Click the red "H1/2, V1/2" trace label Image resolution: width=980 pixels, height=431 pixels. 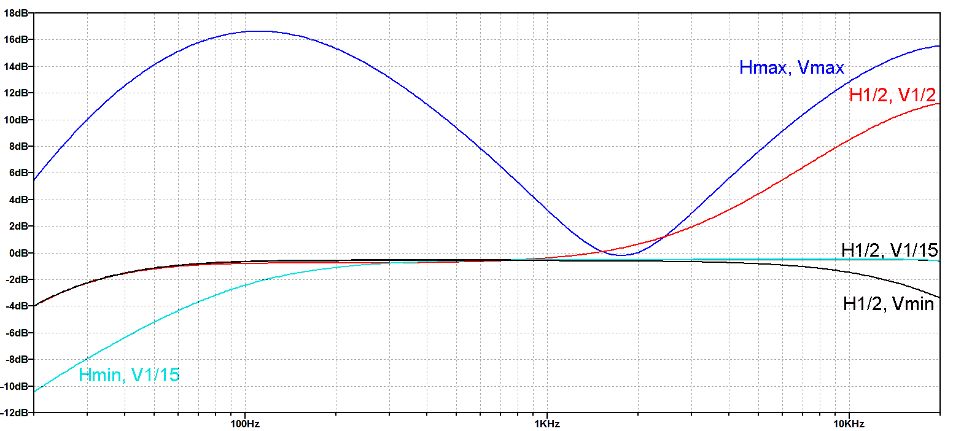click(x=892, y=95)
